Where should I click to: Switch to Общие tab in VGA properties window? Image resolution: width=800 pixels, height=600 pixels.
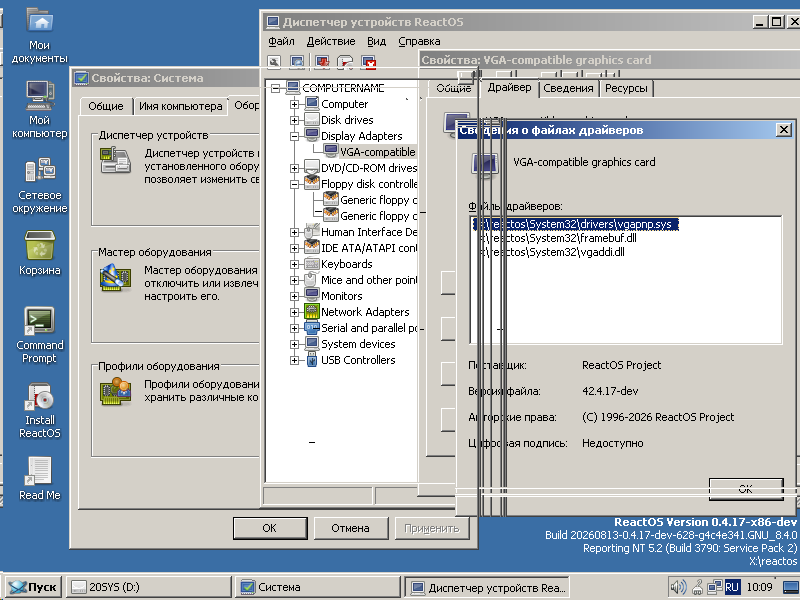[454, 88]
